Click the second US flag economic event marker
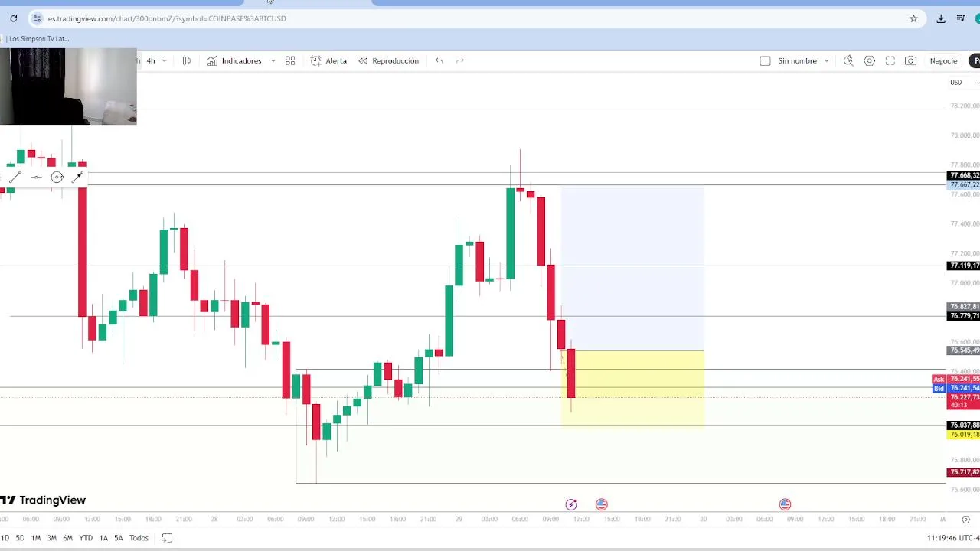The height and width of the screenshot is (551, 980). [x=785, y=504]
